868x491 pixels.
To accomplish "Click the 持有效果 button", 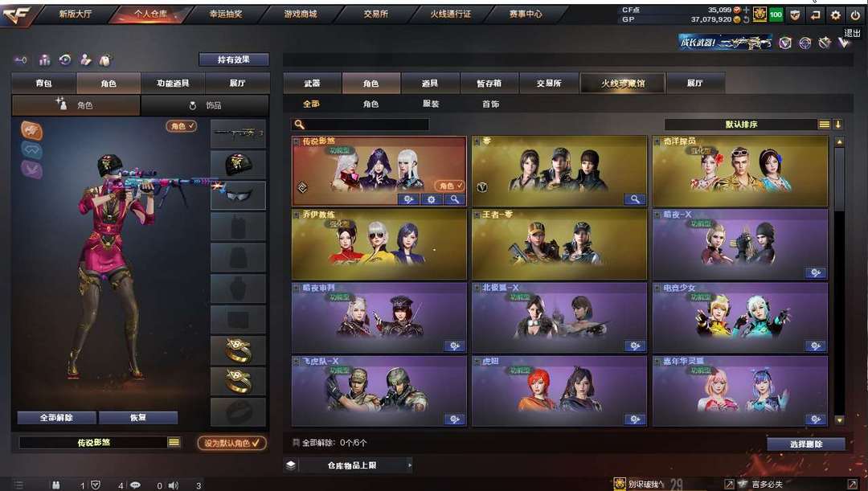I will click(x=234, y=59).
